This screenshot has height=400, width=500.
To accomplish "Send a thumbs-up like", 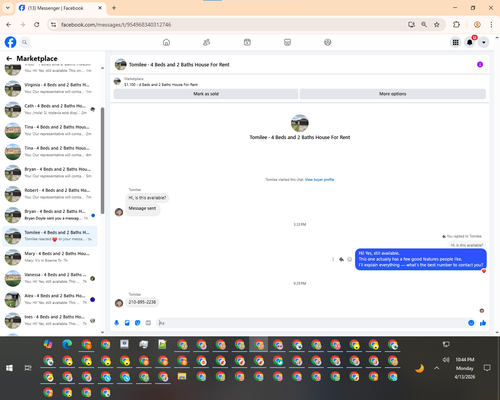I will pos(483,323).
